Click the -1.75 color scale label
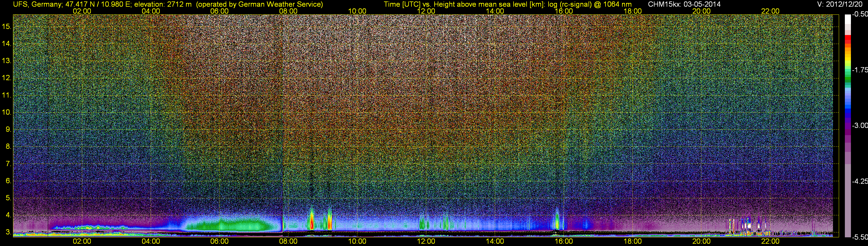This screenshot has width=868, height=246. (x=860, y=70)
